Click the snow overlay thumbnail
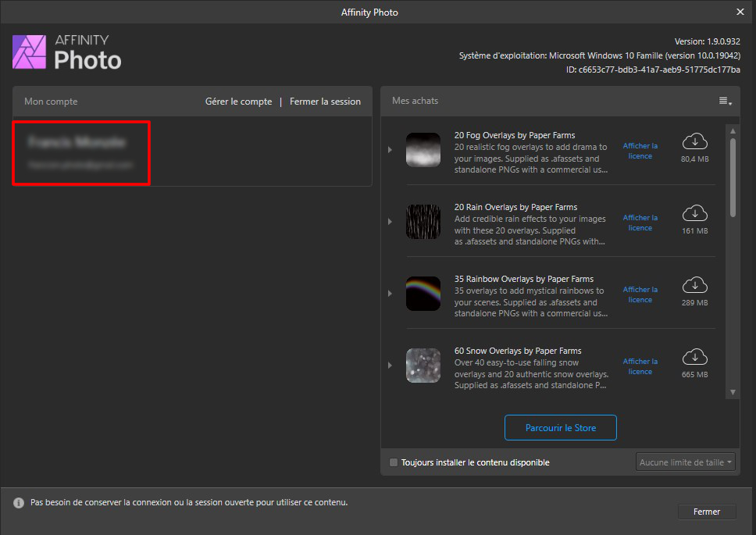Image resolution: width=756 pixels, height=535 pixels. 423,366
